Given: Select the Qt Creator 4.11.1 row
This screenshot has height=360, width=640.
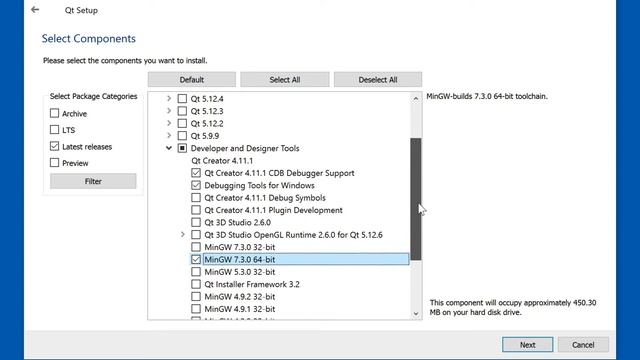Looking at the screenshot, I should click(222, 160).
